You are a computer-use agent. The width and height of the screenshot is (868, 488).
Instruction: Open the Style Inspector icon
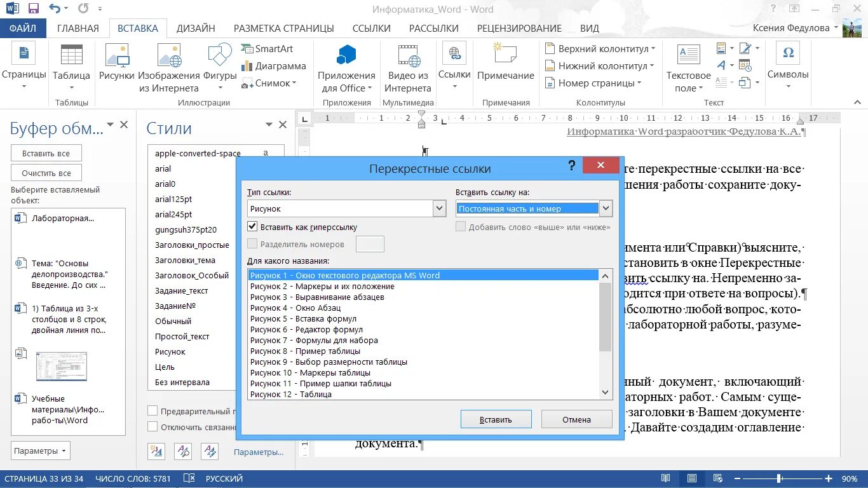pos(183,451)
